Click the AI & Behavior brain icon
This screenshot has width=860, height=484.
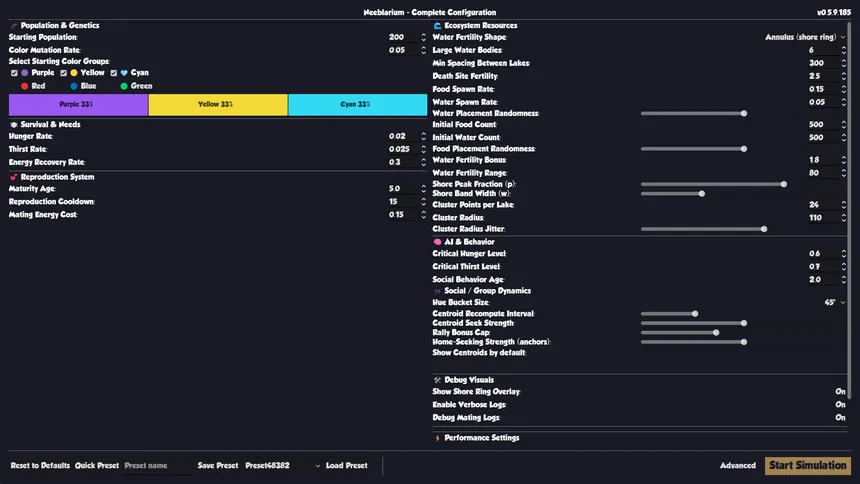click(x=437, y=242)
